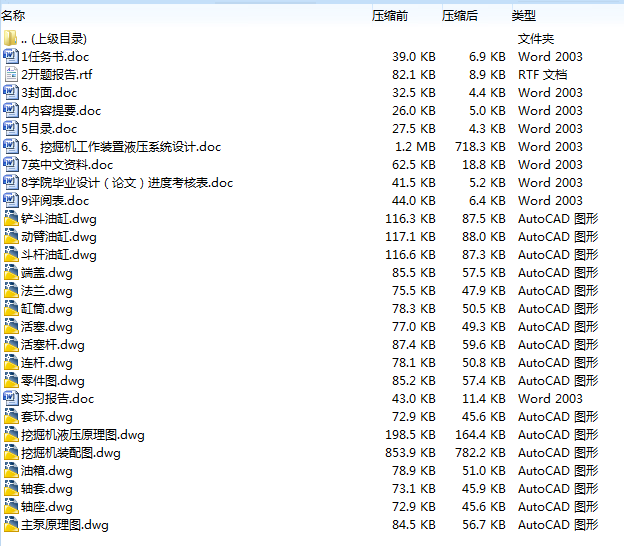Click the 1.2 MB size value
624x546 pixels.
(x=415, y=146)
